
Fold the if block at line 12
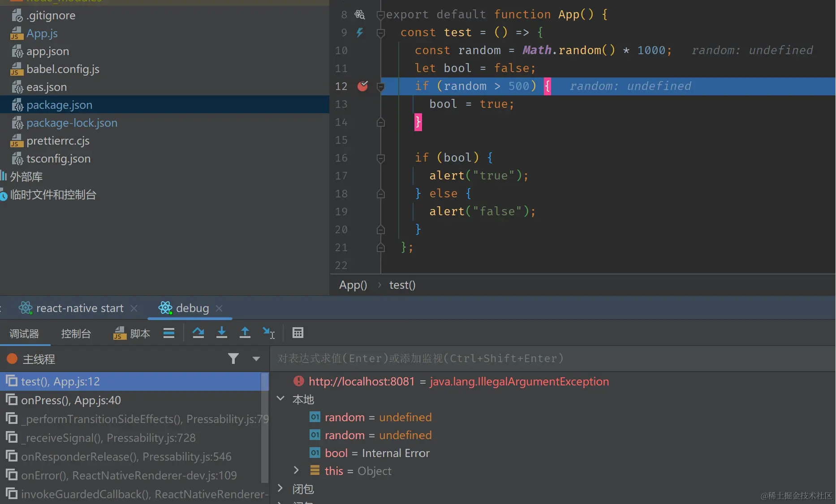[x=380, y=86]
